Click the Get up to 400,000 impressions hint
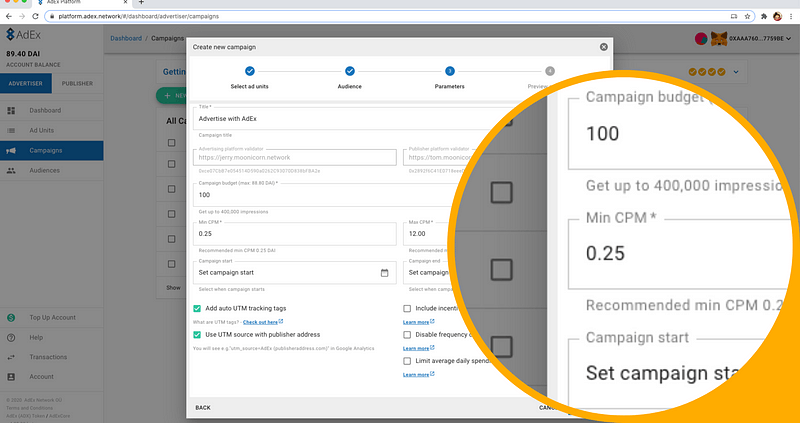The height and width of the screenshot is (423, 800). 233,212
